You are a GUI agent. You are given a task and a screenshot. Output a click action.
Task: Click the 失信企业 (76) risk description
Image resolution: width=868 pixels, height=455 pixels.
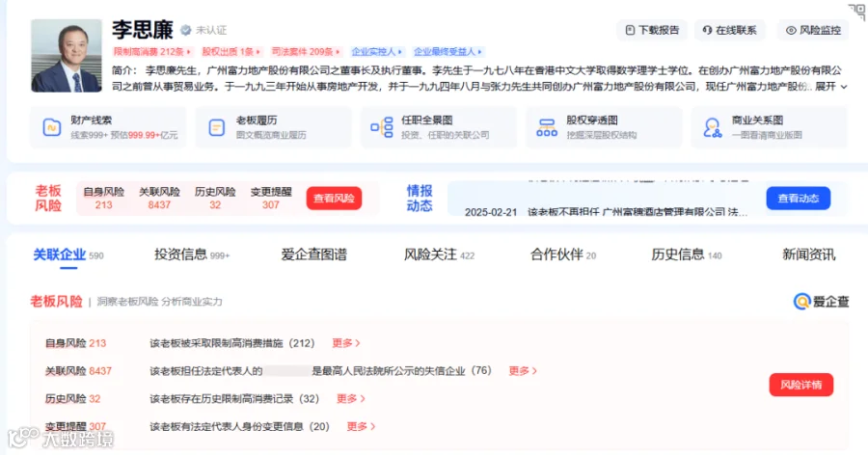320,371
